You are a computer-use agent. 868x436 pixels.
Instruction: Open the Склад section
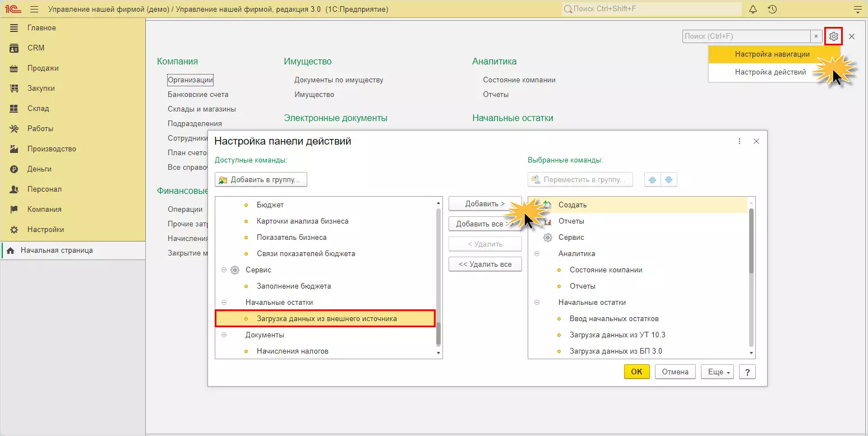click(38, 108)
